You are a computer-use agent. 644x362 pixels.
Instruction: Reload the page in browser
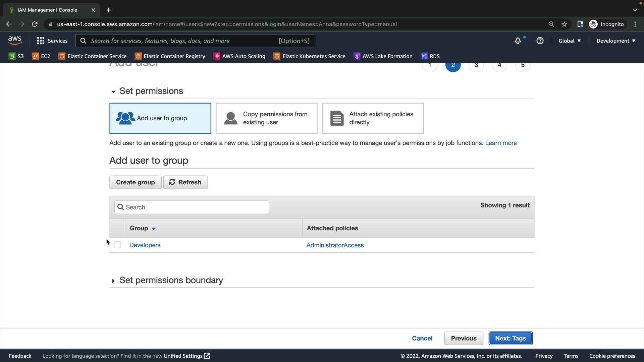pyautogui.click(x=35, y=24)
